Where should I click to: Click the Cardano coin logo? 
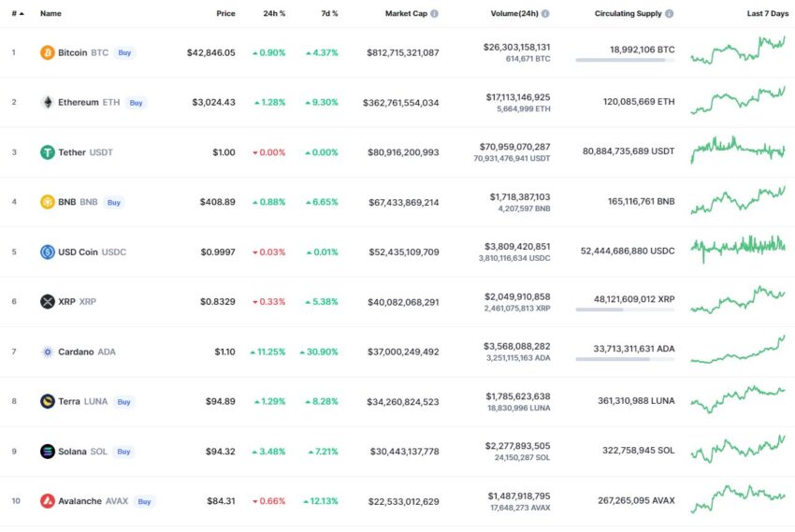pyautogui.click(x=47, y=352)
